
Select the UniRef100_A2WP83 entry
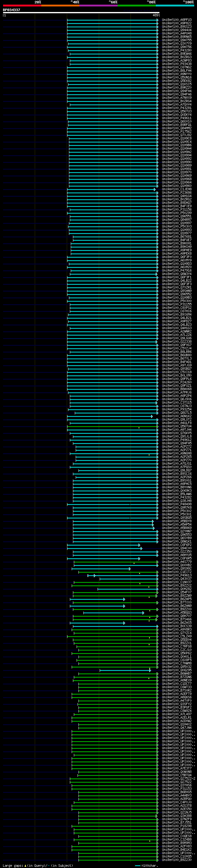tap(177, 61)
